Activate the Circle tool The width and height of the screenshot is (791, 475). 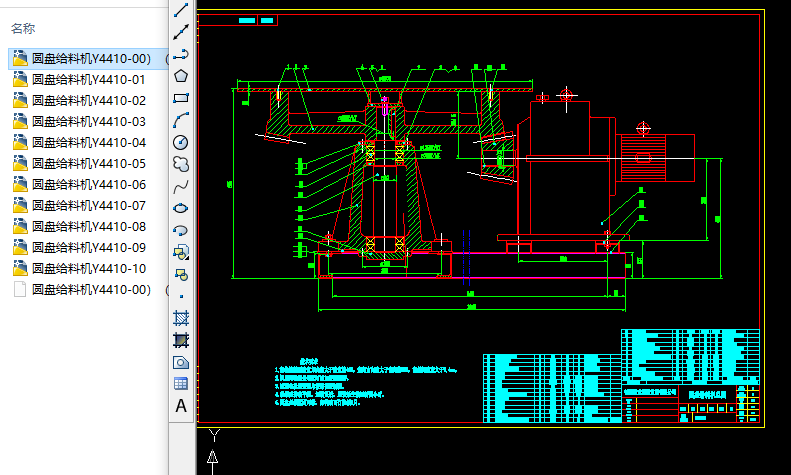(181, 142)
